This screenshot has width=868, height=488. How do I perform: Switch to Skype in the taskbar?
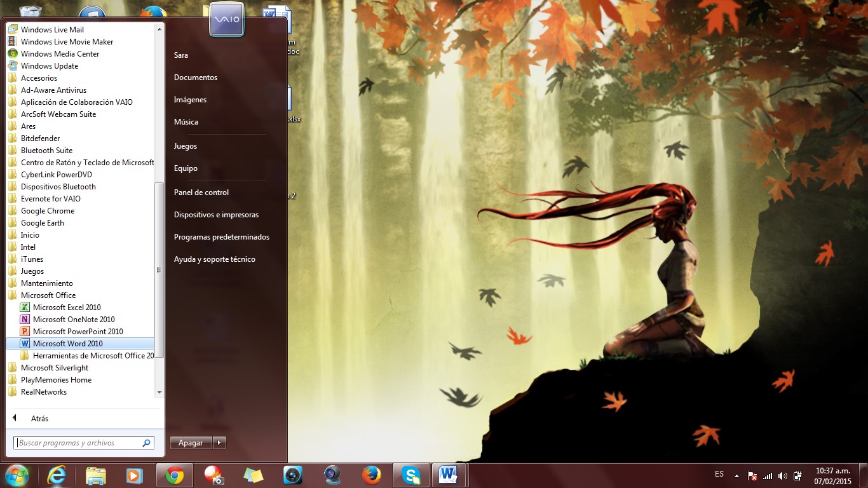pos(411,475)
